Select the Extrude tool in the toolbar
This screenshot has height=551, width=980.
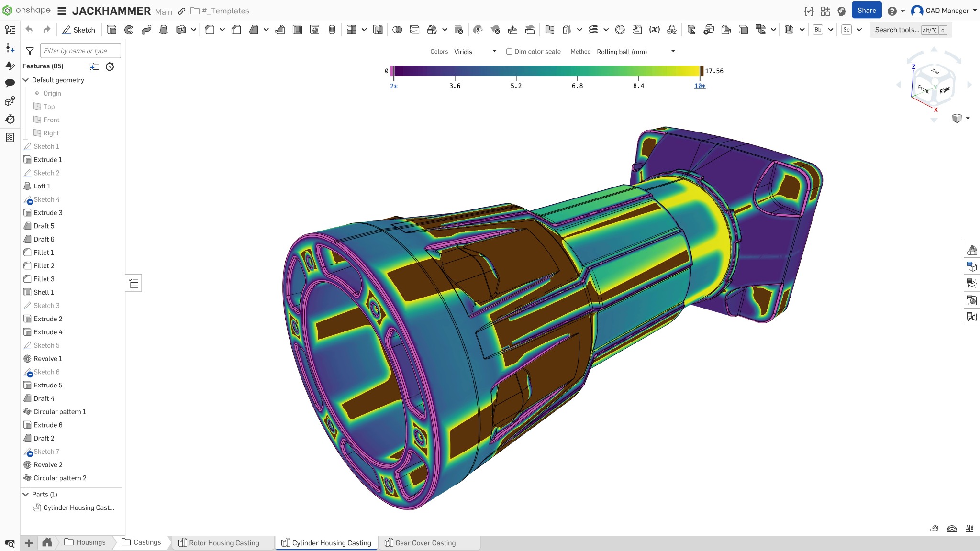pos(111,30)
